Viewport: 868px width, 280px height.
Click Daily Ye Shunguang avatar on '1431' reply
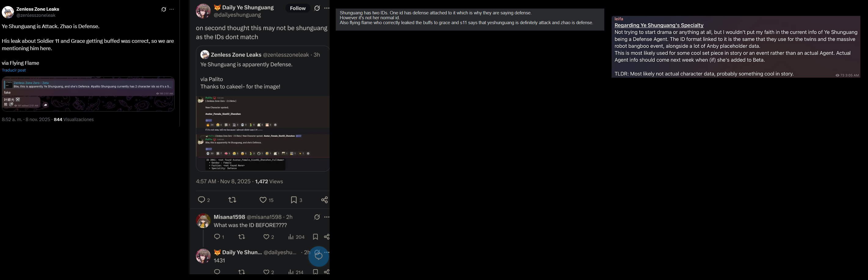pos(203,256)
